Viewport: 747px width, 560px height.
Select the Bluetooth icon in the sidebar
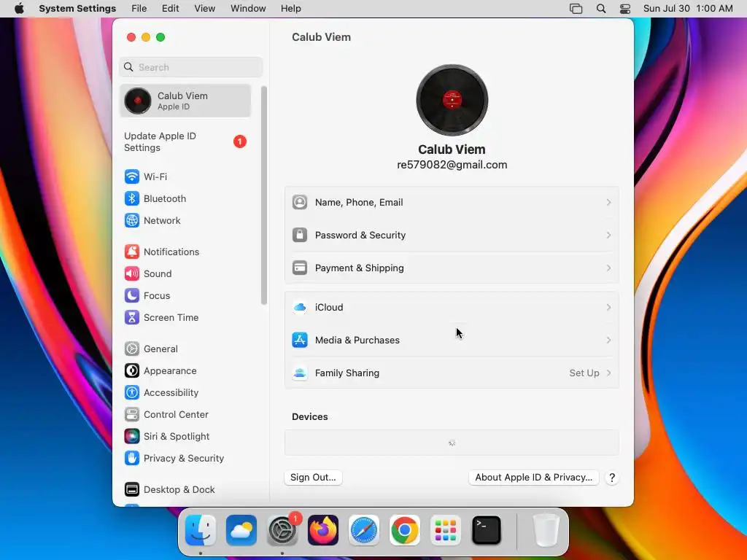point(132,198)
